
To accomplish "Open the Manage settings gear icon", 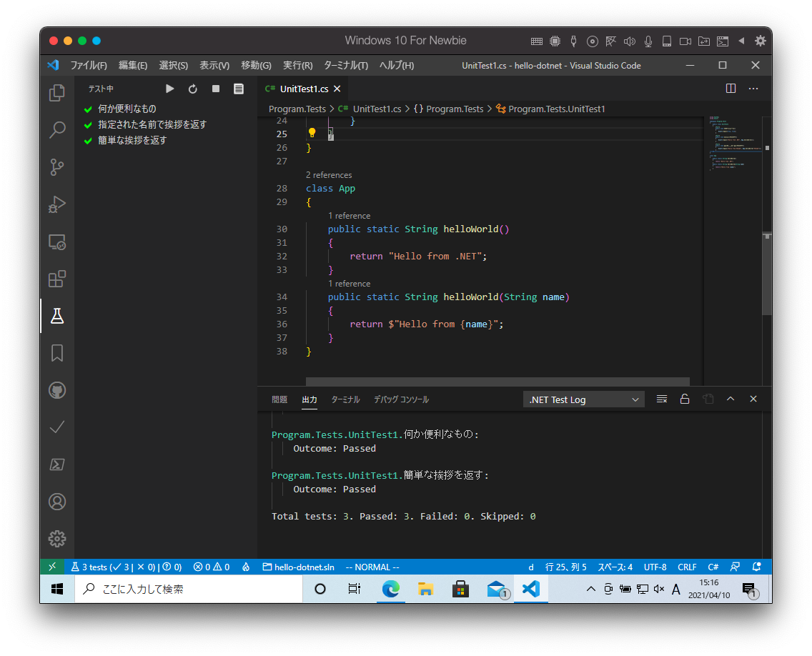I will [57, 539].
